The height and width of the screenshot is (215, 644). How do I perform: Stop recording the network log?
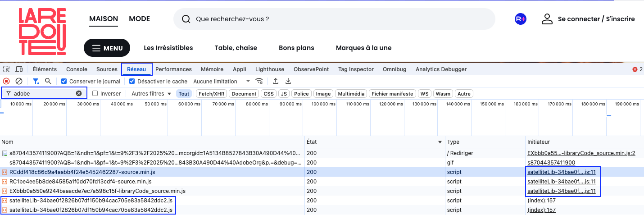pyautogui.click(x=6, y=82)
